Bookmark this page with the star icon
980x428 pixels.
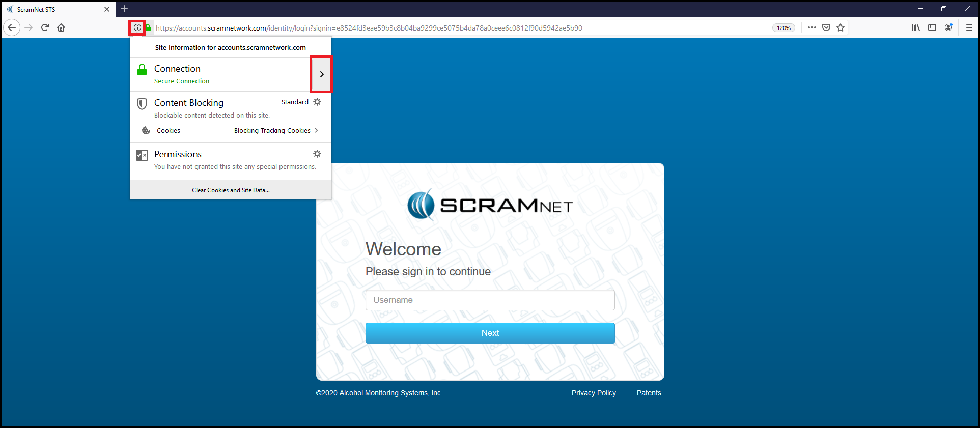(841, 27)
